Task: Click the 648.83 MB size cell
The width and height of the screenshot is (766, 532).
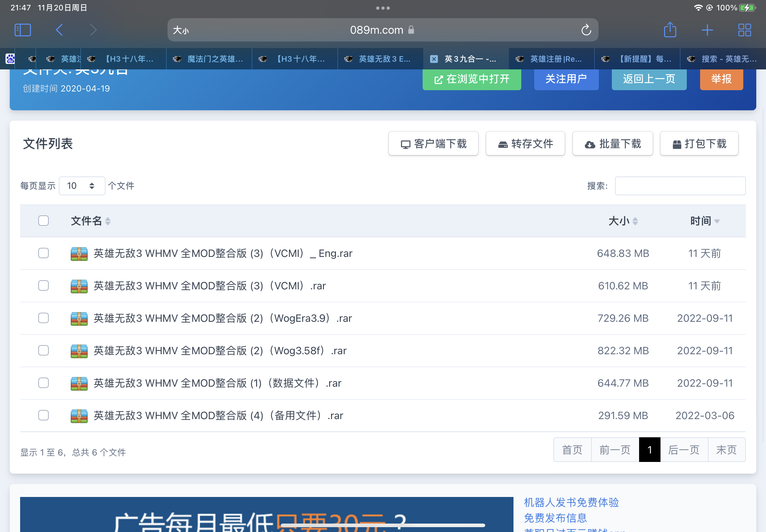Action: 623,254
